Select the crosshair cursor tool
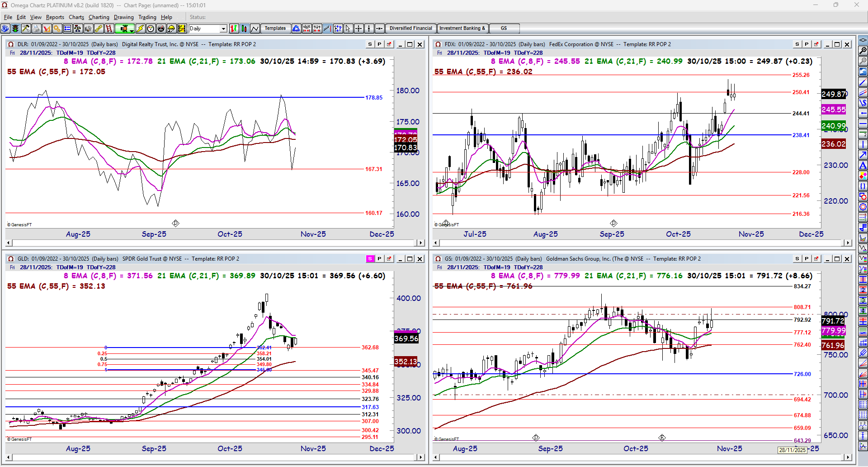 (359, 29)
